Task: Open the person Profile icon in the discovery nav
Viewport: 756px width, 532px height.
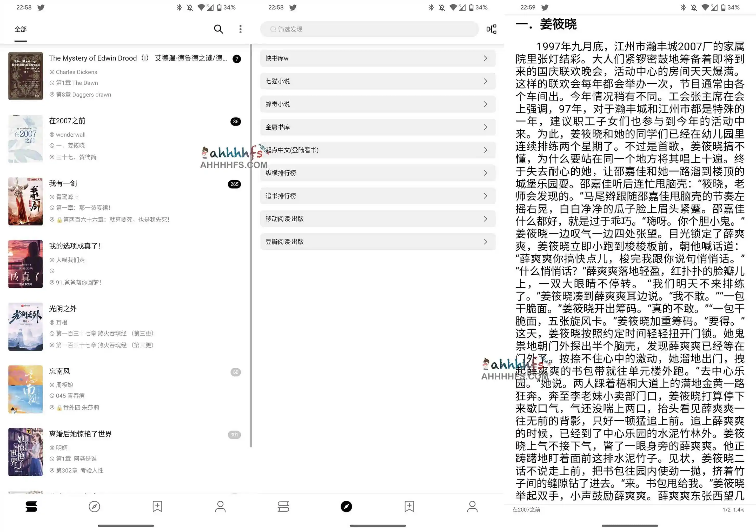Action: [x=473, y=507]
